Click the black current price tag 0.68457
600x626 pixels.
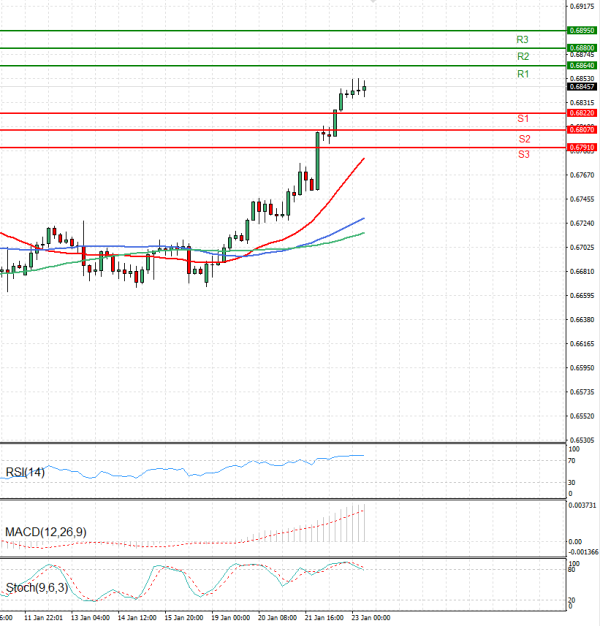pyautogui.click(x=583, y=87)
